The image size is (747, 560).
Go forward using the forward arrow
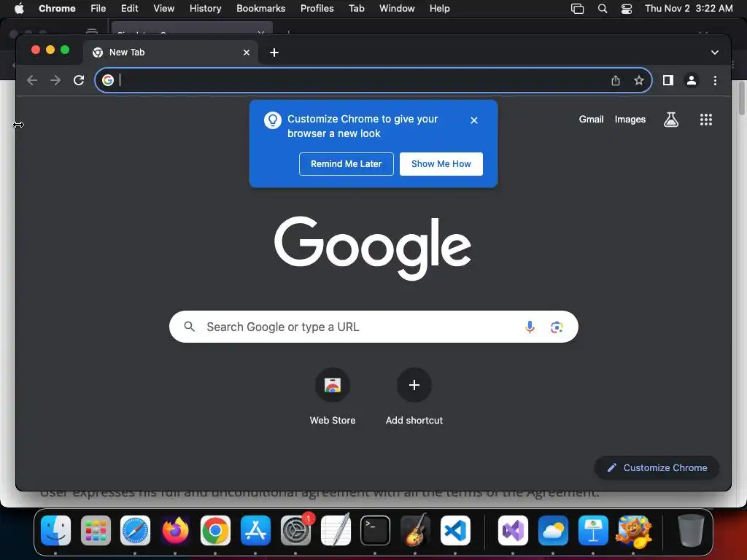click(x=55, y=80)
